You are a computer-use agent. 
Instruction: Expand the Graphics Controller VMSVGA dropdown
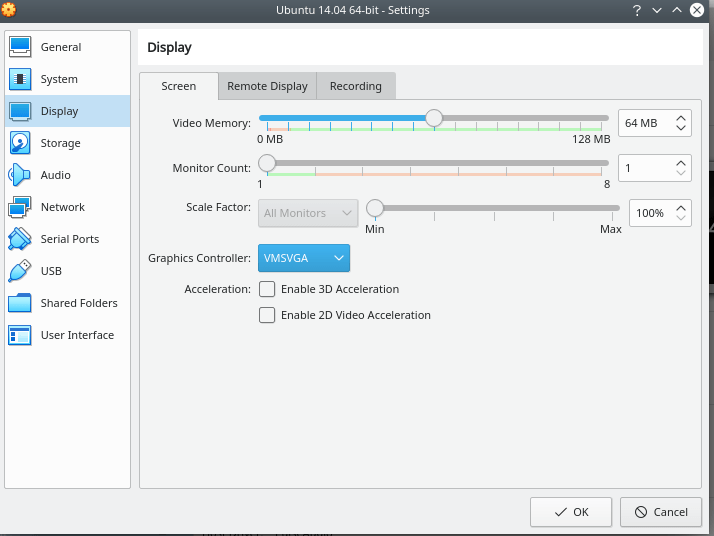[304, 258]
